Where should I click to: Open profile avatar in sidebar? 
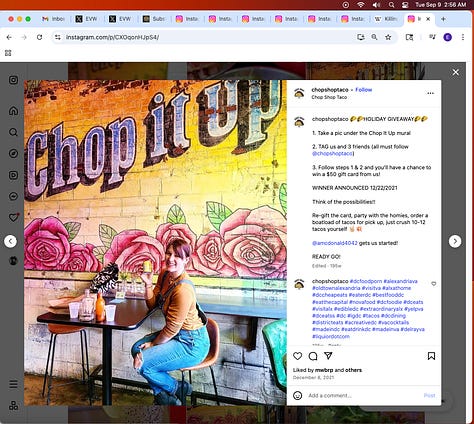click(x=13, y=261)
